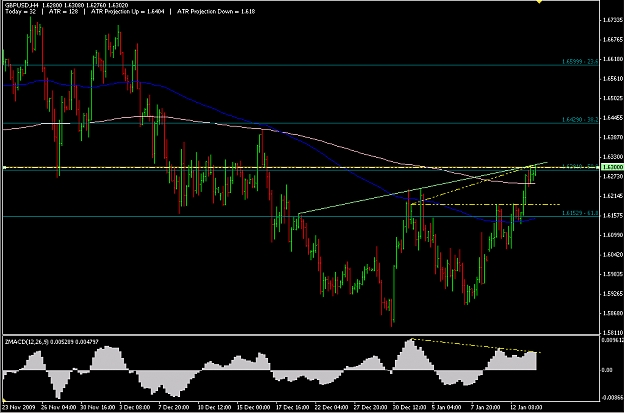Screen dimensions: 625x413
Task: Click the 'ATR = 128' indicator text
Action: pos(65,12)
